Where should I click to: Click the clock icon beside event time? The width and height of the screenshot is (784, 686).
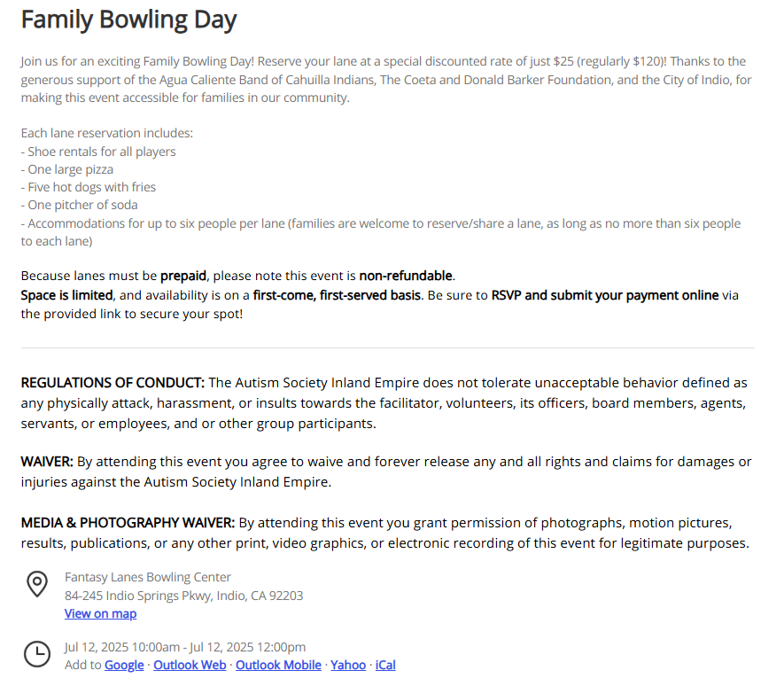tap(37, 654)
